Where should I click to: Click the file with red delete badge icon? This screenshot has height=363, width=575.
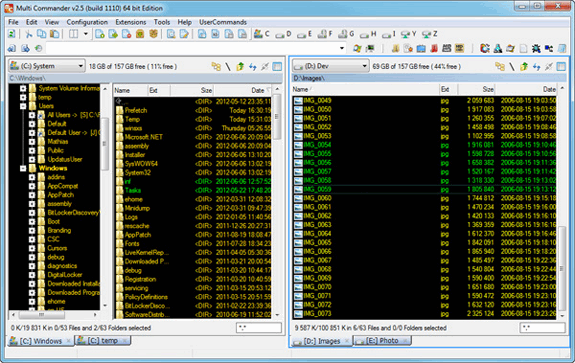pos(127,34)
